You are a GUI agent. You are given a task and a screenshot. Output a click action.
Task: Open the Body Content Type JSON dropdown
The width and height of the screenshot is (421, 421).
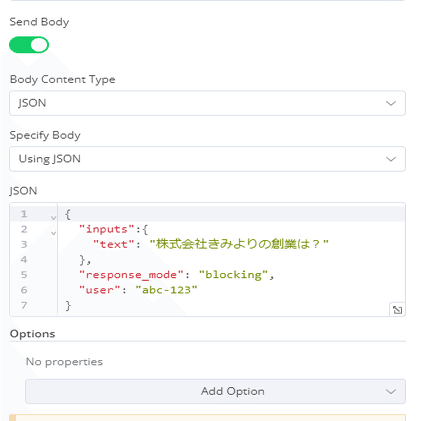[207, 103]
